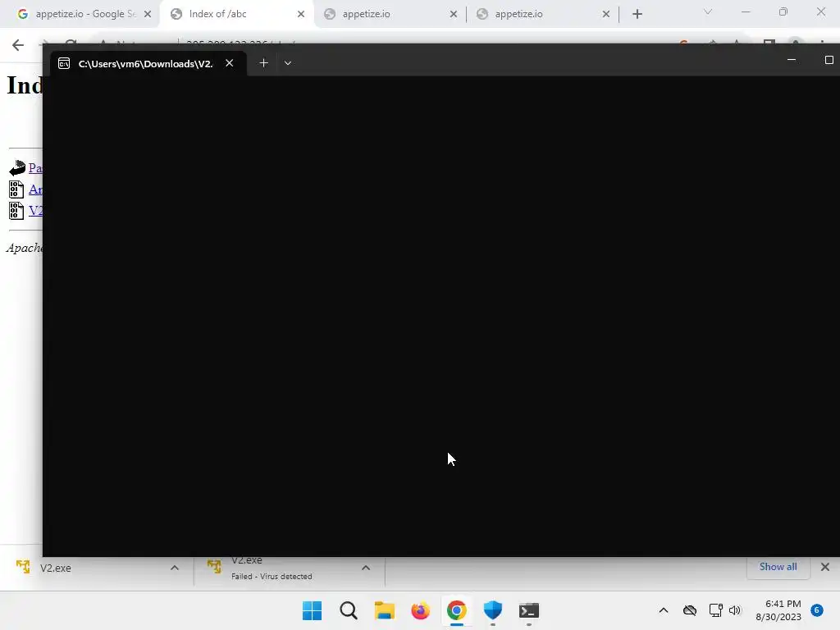Open Windows Security shield in taskbar

click(x=492, y=610)
